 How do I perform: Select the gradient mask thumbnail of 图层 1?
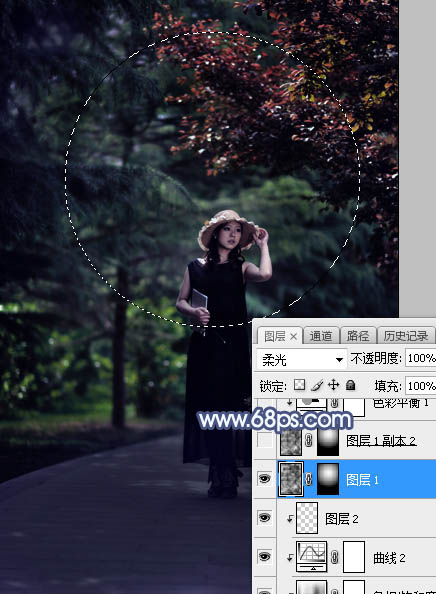pyautogui.click(x=328, y=479)
